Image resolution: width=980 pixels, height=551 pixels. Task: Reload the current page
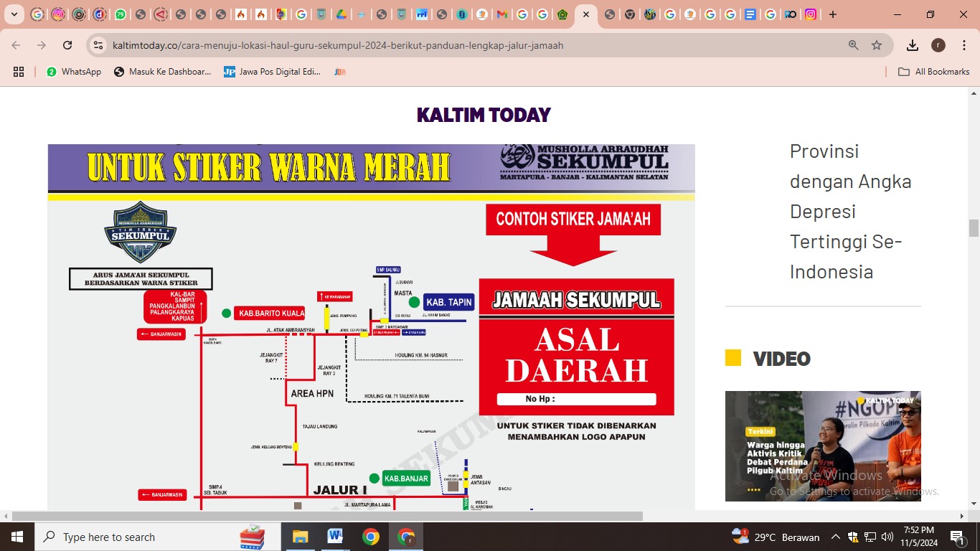pos(67,45)
